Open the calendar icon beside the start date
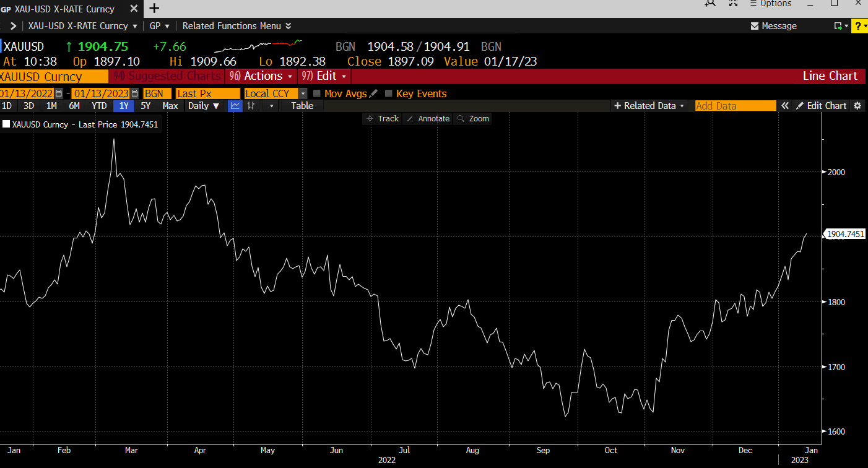868x468 pixels. (x=58, y=93)
